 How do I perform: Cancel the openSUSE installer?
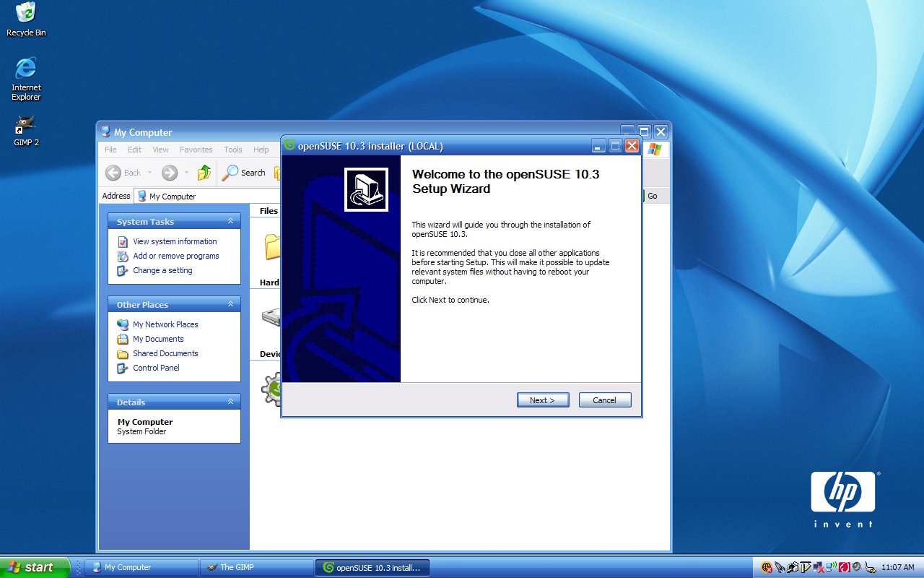click(x=605, y=400)
